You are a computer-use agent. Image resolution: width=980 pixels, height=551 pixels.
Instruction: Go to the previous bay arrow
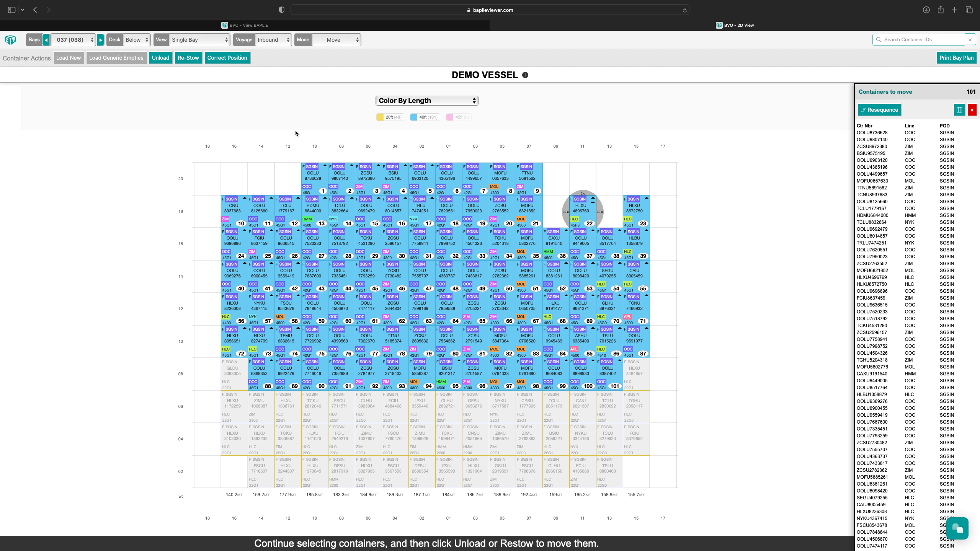pyautogui.click(x=45, y=39)
